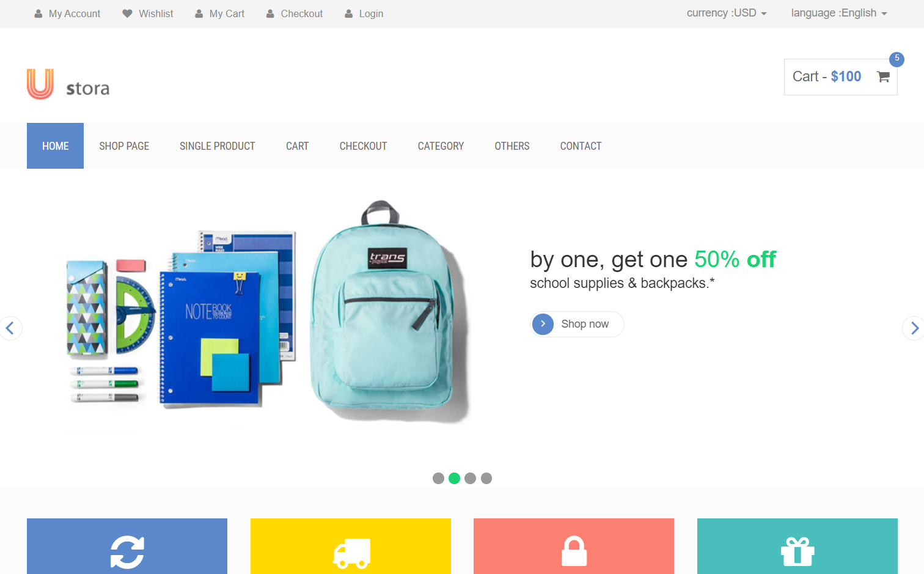Click the refresh arrows icon in blue box

127,552
